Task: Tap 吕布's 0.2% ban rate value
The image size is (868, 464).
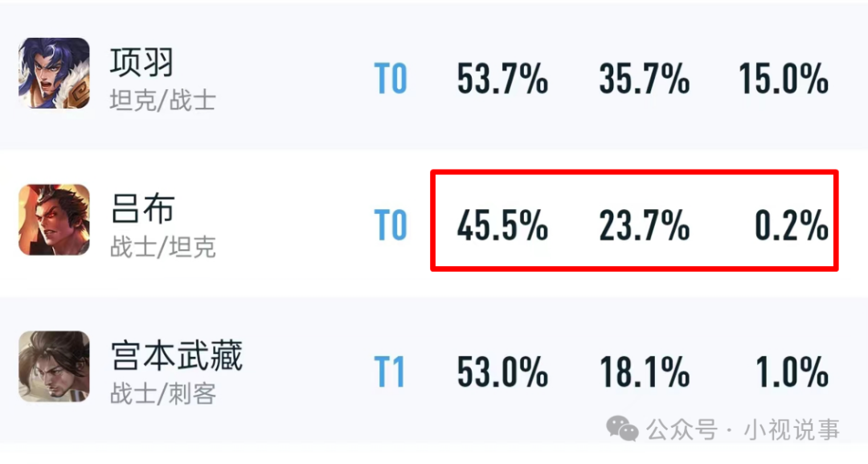Action: tap(791, 225)
